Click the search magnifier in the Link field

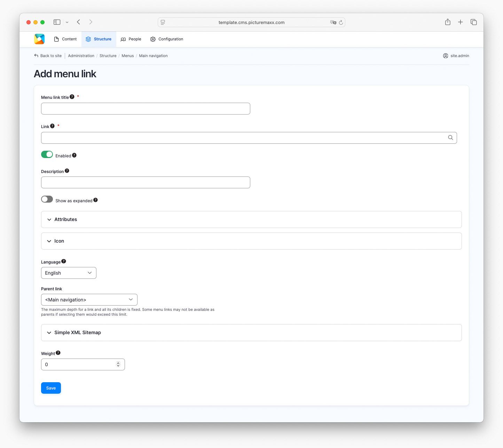(450, 137)
